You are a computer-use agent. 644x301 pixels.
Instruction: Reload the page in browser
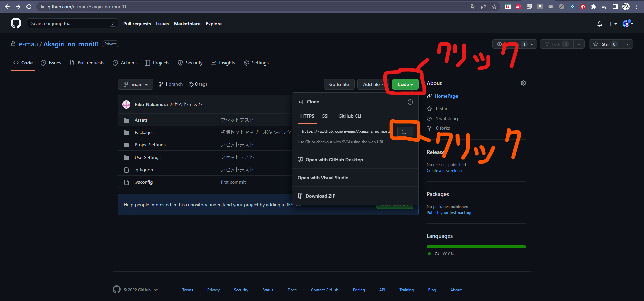pos(29,7)
